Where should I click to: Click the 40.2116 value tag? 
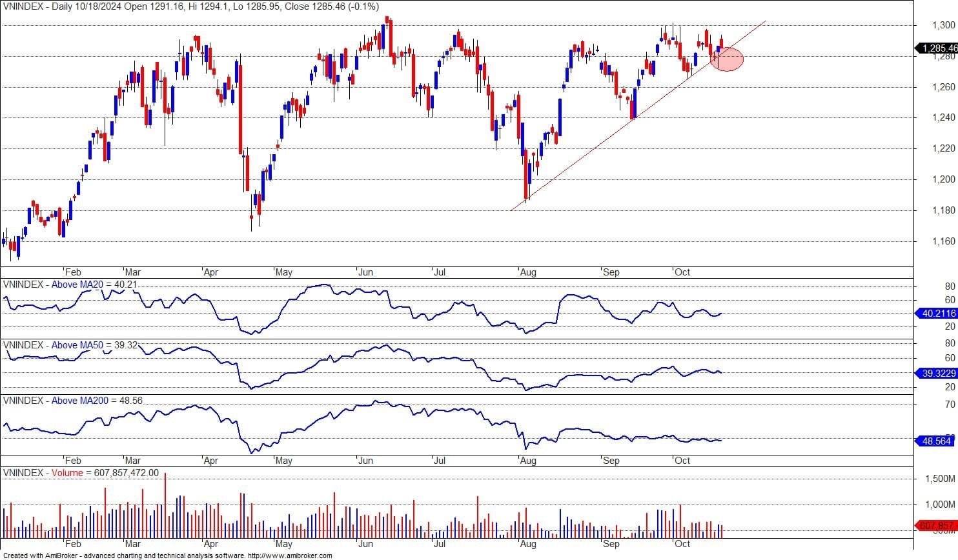937,314
